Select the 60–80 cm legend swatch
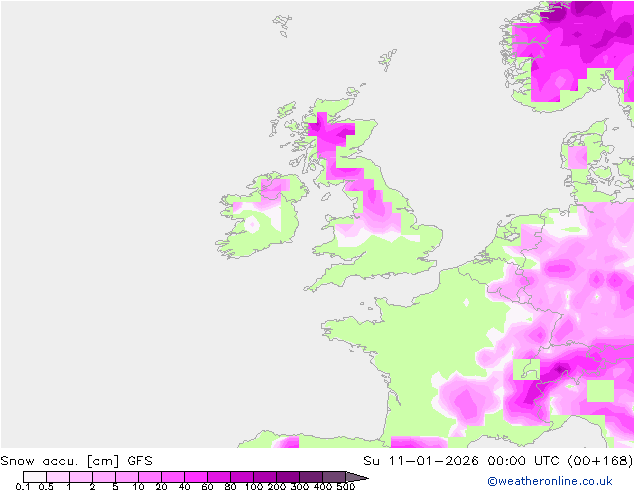Image resolution: width=634 pixels, height=490 pixels. (219, 477)
